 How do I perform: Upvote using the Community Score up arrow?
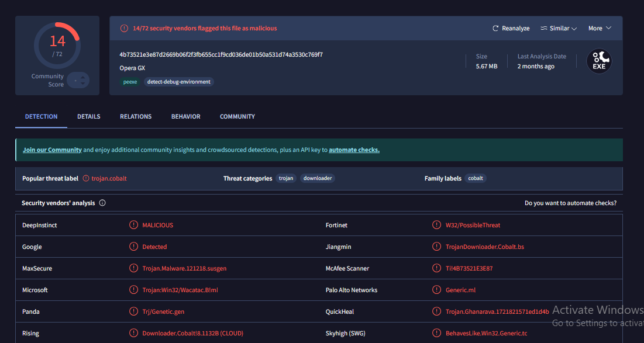tap(82, 77)
